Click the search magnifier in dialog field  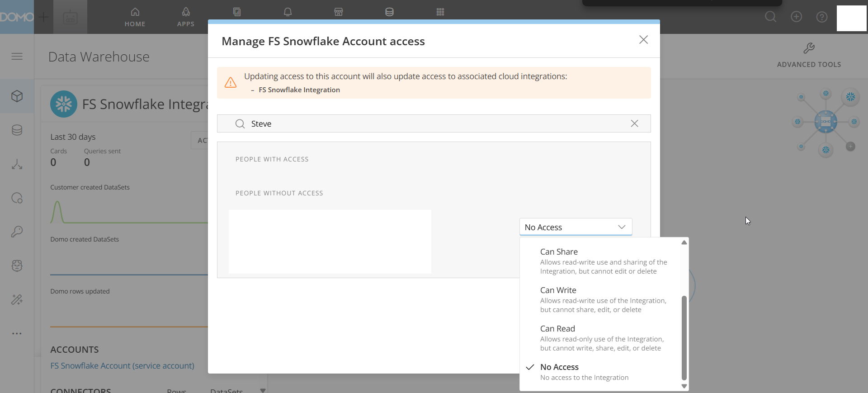[x=240, y=124]
